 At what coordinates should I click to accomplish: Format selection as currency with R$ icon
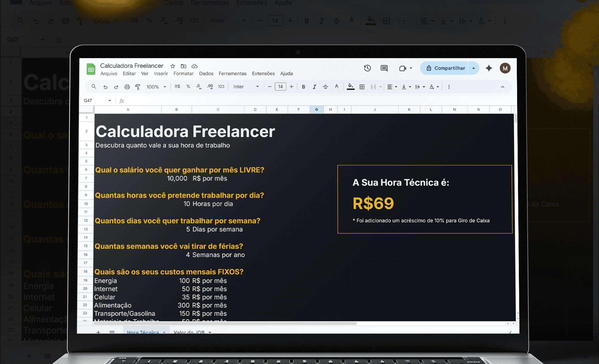pyautogui.click(x=177, y=86)
